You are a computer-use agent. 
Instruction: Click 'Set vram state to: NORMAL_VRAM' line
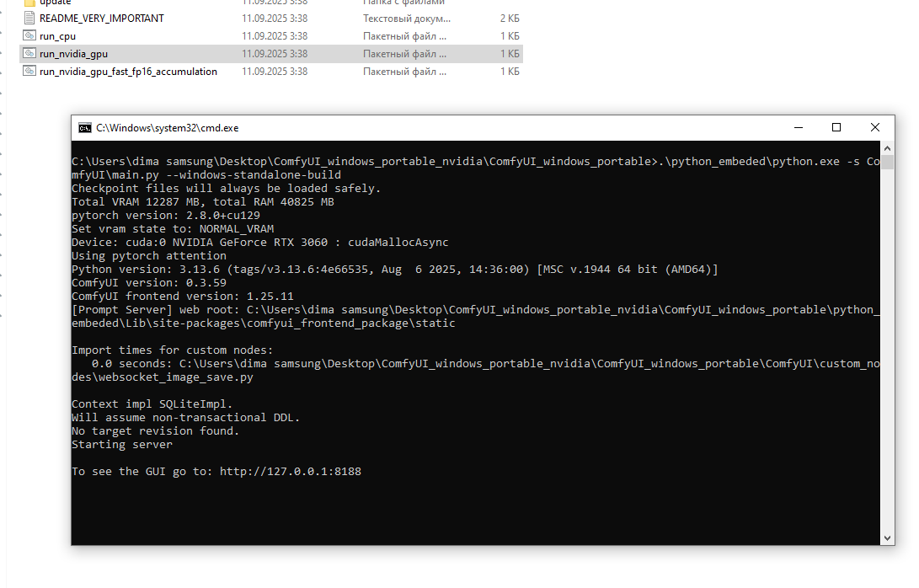click(173, 228)
